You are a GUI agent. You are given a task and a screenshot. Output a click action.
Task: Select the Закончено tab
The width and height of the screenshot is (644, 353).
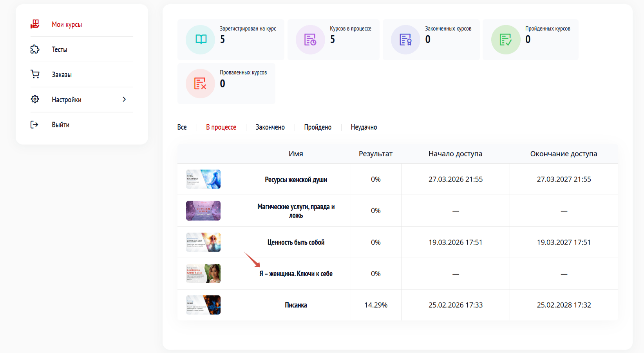pos(270,127)
